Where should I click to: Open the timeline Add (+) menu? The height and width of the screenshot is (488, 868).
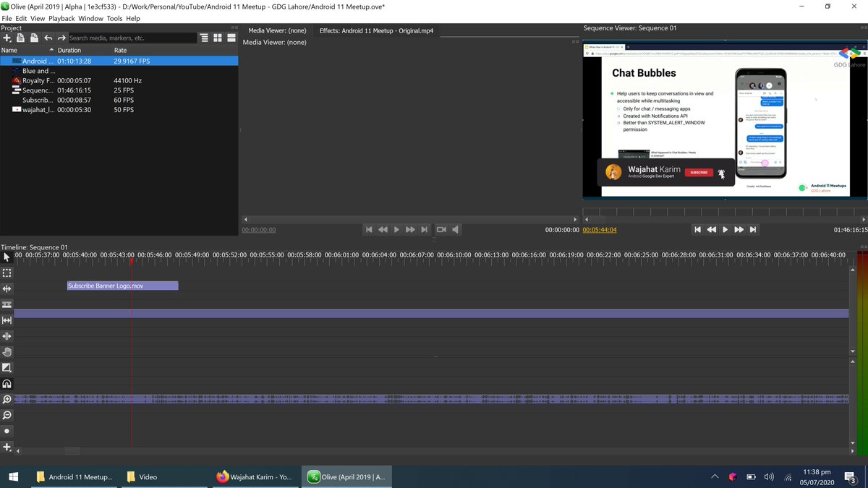tap(7, 448)
